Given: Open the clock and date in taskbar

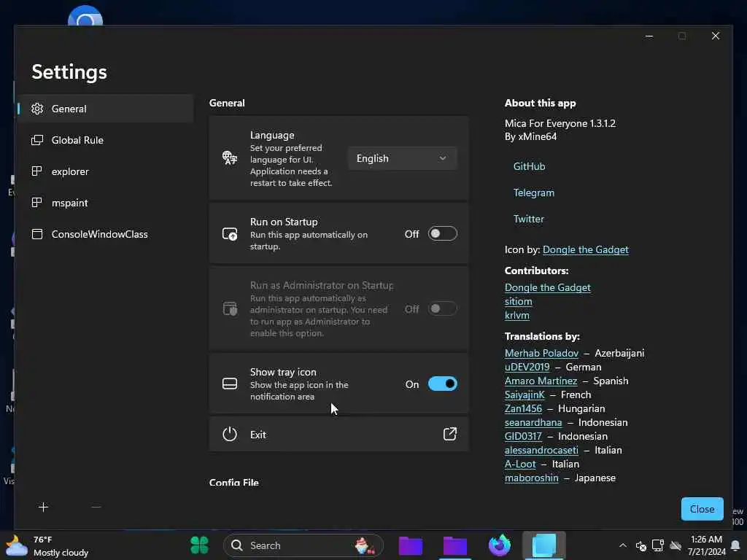Looking at the screenshot, I should click(x=706, y=545).
